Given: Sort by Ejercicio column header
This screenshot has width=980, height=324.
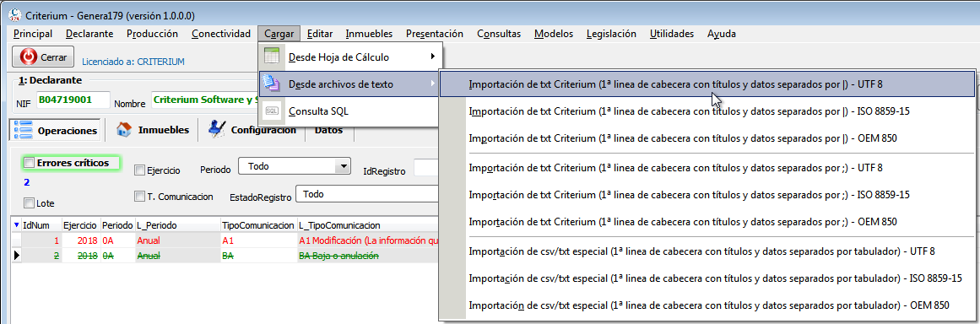Looking at the screenshot, I should [81, 225].
